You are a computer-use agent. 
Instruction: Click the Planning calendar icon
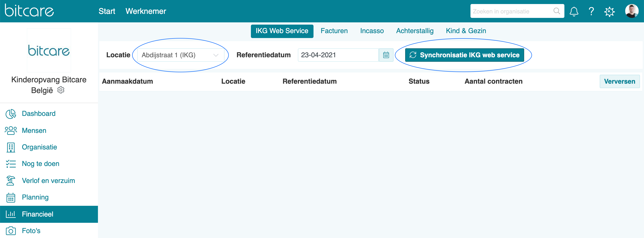(x=11, y=198)
